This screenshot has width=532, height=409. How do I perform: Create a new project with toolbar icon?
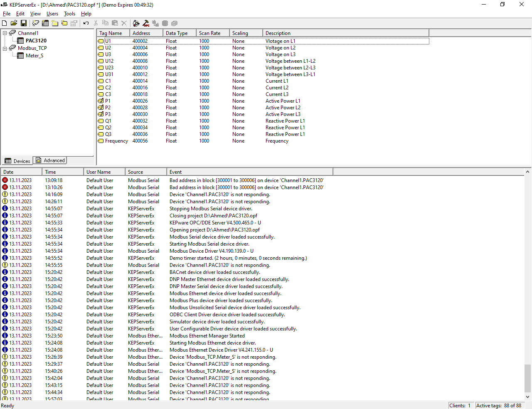coord(5,23)
